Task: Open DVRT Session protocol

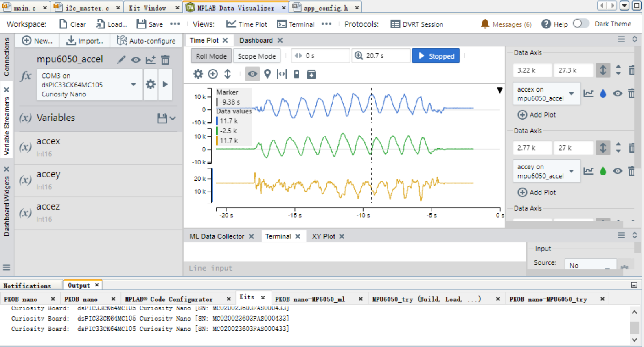Action: pyautogui.click(x=417, y=24)
